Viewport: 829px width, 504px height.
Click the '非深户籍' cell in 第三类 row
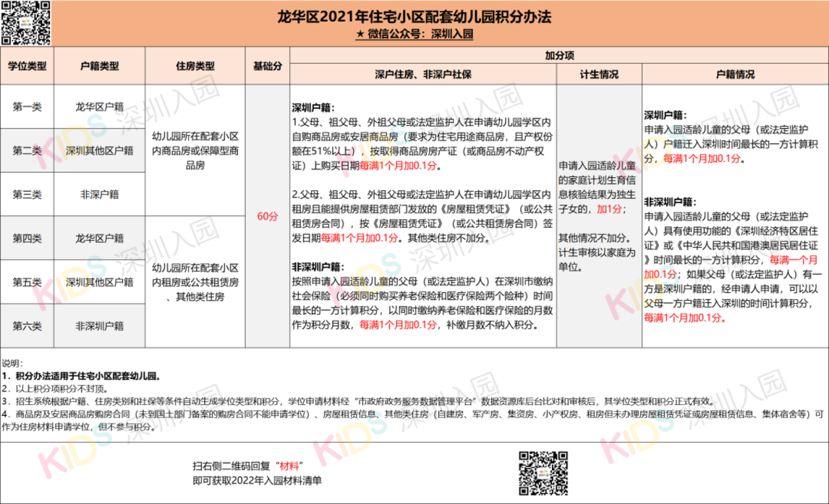tap(99, 195)
